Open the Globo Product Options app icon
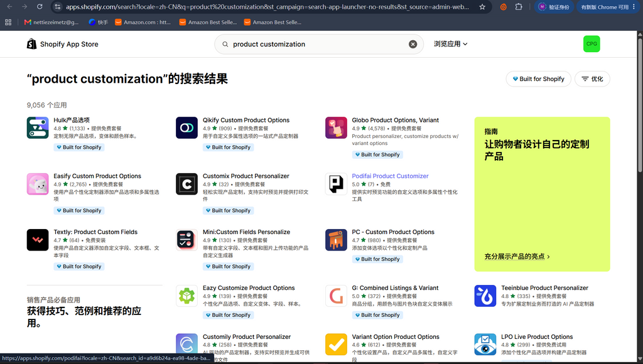 click(336, 128)
